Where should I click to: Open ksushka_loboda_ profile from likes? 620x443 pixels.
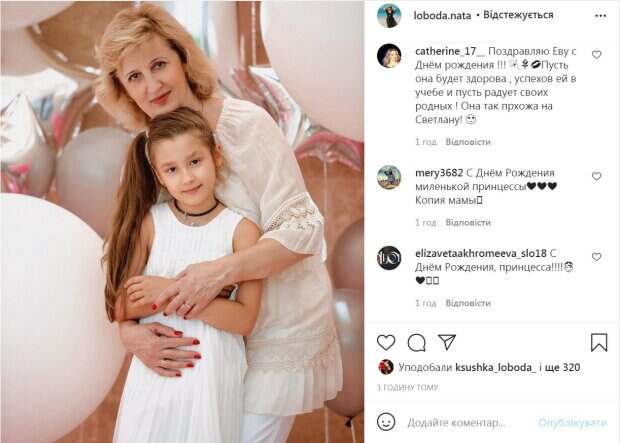495,367
